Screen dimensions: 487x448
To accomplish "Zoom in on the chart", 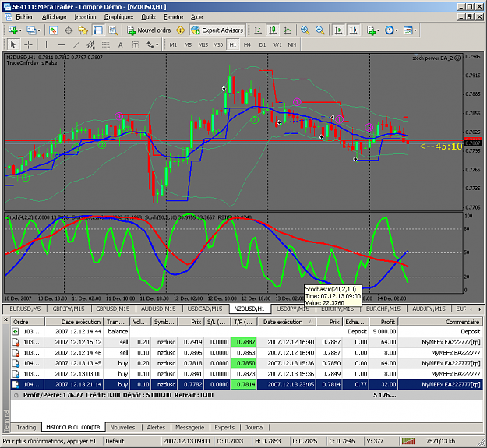I will coord(305,30).
